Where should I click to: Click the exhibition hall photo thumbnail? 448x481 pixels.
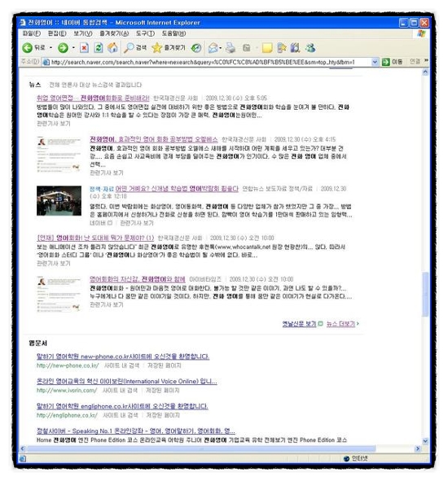pyautogui.click(x=59, y=201)
